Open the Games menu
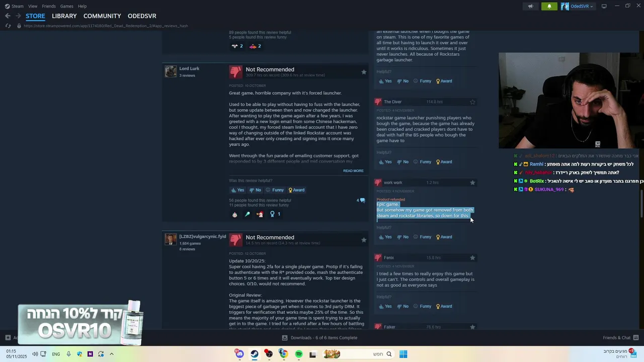Screen dimensions: 644x362 pyautogui.click(x=67, y=6)
